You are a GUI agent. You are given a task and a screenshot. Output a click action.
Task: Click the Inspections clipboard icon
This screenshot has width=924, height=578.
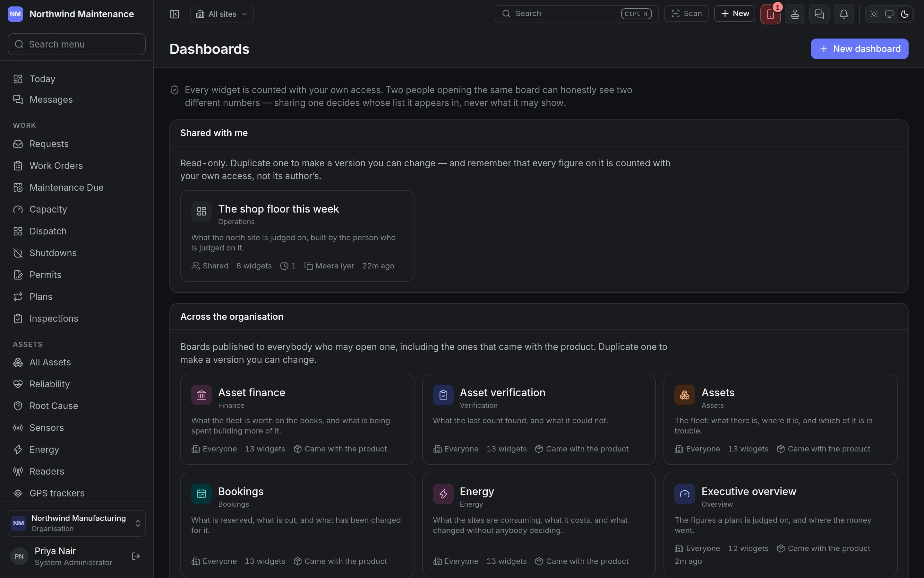18,319
